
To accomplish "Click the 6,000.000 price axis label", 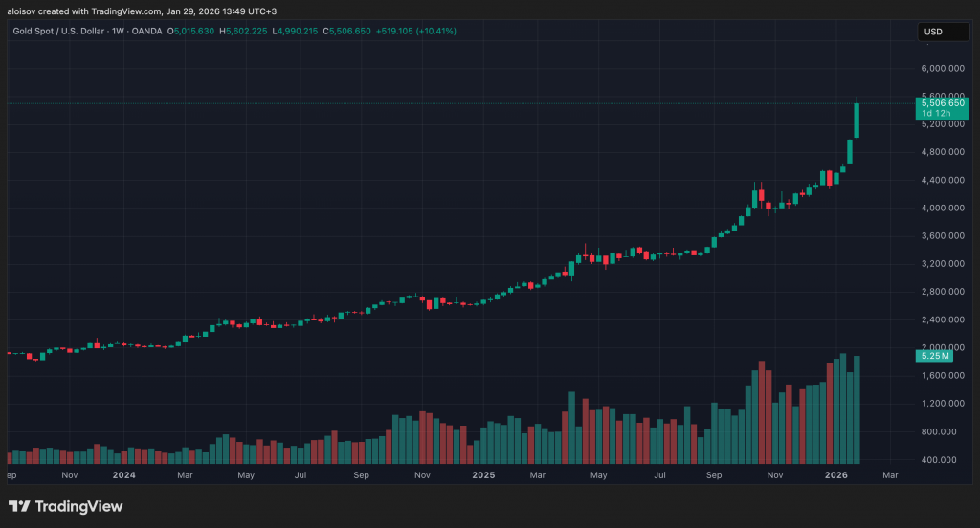I will click(x=942, y=69).
